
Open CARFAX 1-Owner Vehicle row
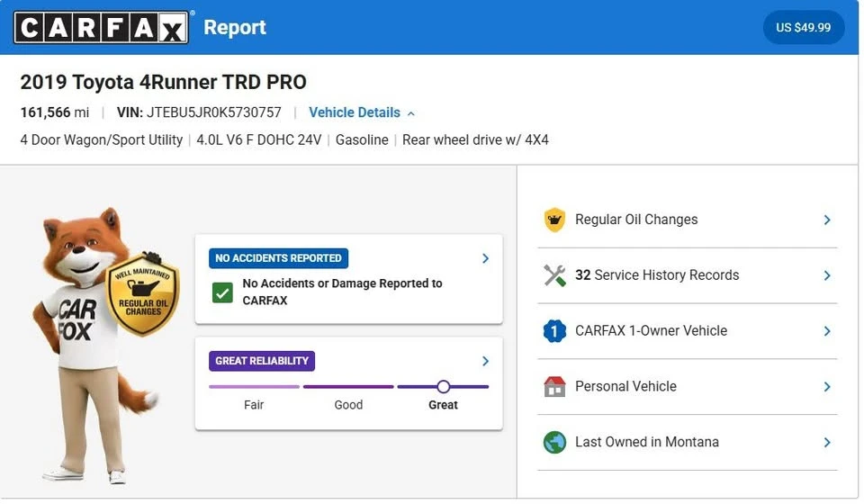[687, 331]
